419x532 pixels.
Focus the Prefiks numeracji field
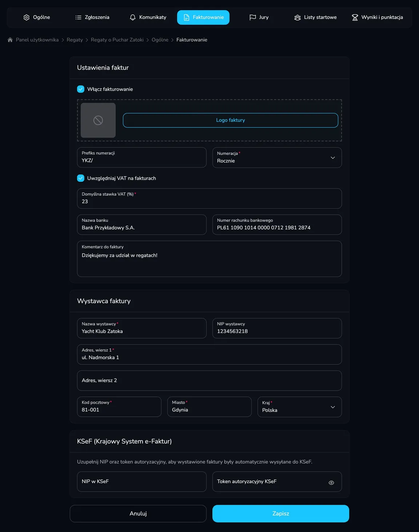(x=142, y=157)
